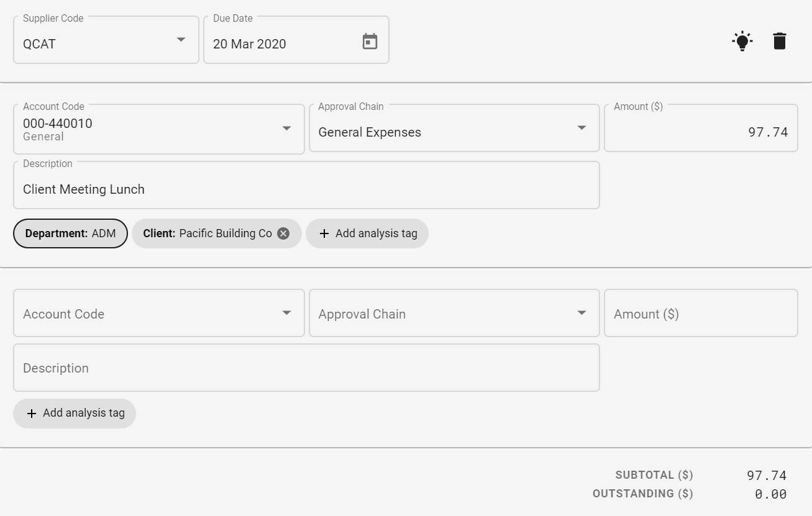Viewport: 812px width, 516px height.
Task: Click Add analysis tag below the empty description
Action: pyautogui.click(x=75, y=413)
